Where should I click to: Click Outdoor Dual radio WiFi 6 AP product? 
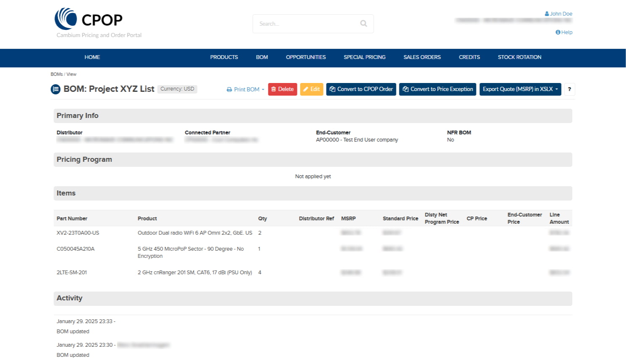[195, 233]
